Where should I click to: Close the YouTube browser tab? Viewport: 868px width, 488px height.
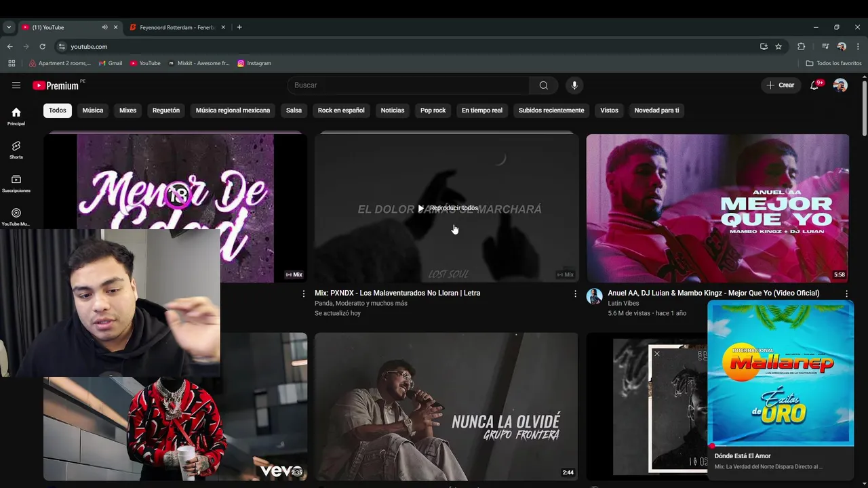point(115,27)
